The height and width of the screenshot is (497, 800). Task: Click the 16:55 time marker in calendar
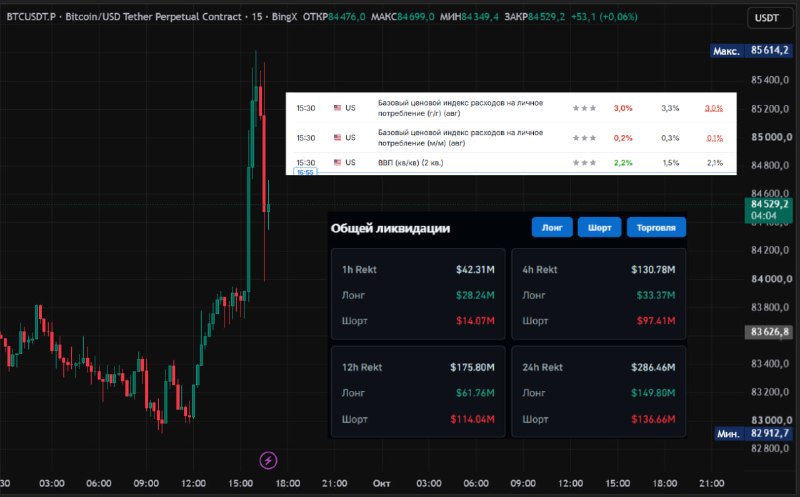click(305, 172)
